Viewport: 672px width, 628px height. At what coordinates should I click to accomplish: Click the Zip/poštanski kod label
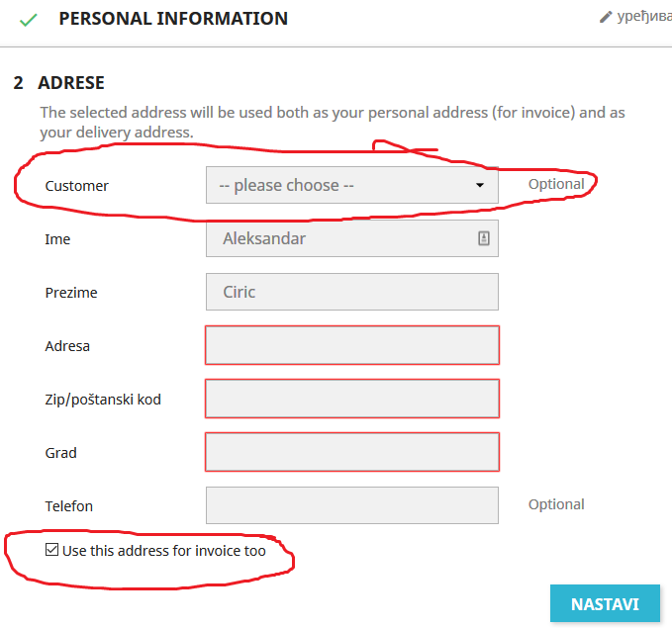pyautogui.click(x=103, y=400)
